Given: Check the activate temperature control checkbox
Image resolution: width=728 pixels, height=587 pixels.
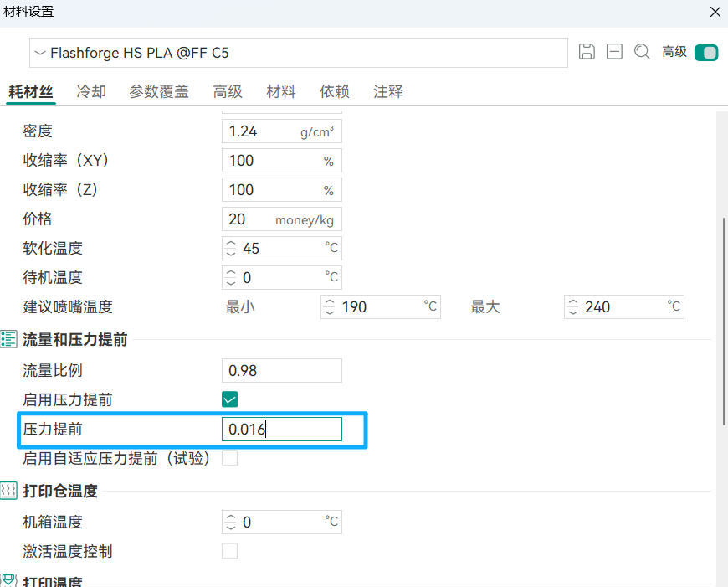Looking at the screenshot, I should 229,551.
